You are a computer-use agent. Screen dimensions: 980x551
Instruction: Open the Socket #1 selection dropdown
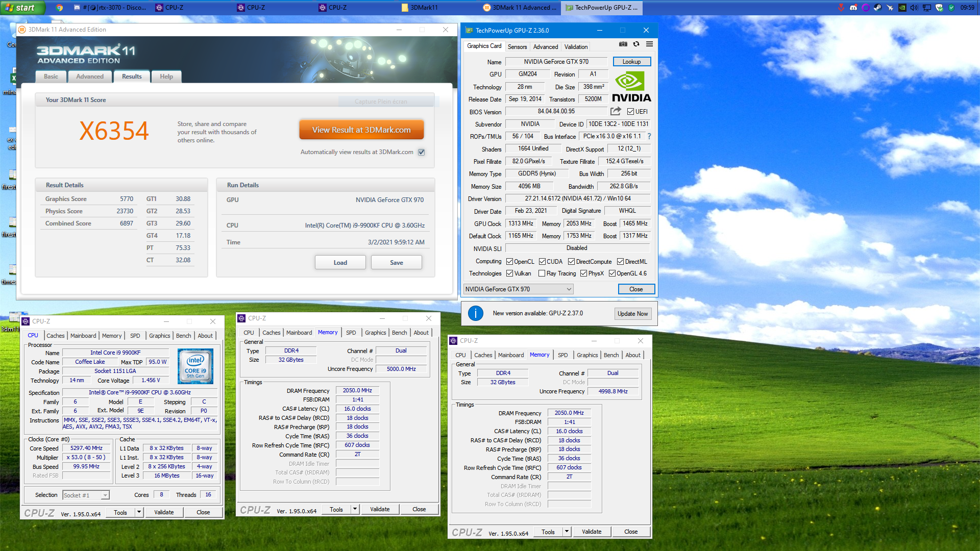86,495
